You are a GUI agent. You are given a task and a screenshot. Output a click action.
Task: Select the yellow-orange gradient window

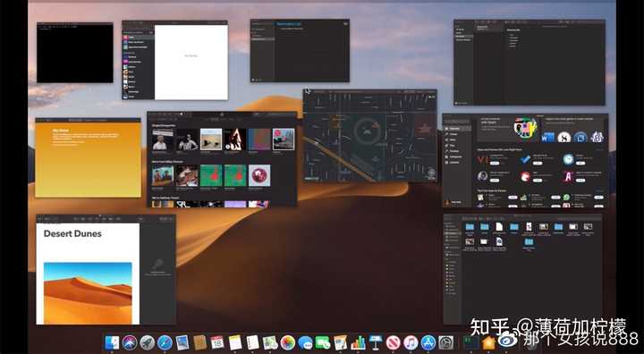[88, 157]
